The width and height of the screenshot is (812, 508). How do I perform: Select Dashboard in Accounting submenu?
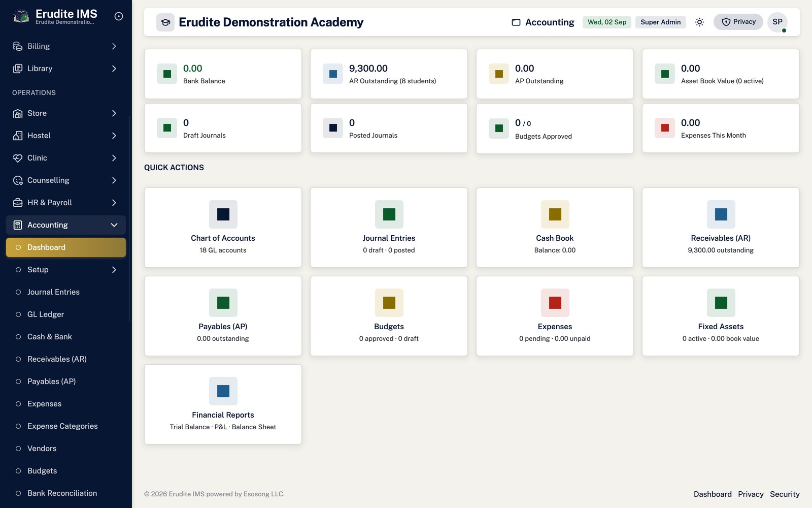pos(66,247)
